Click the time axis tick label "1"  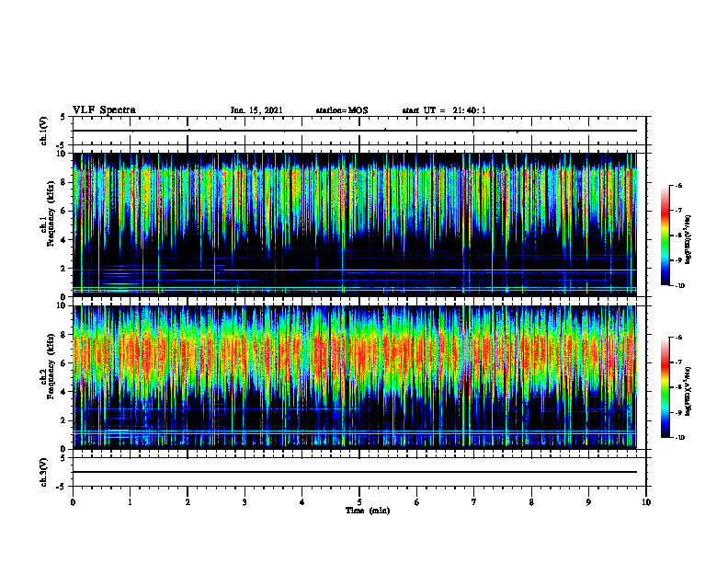(x=130, y=502)
